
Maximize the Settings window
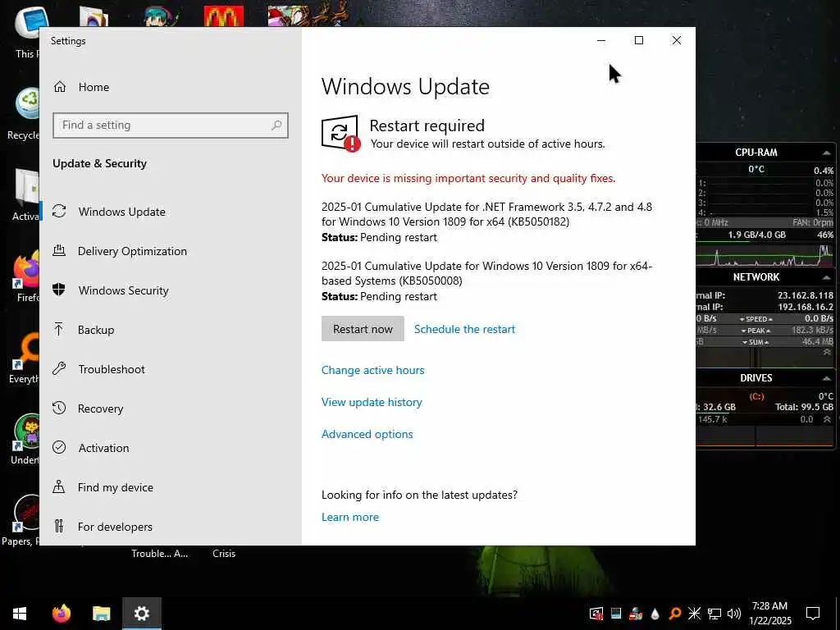(x=638, y=40)
